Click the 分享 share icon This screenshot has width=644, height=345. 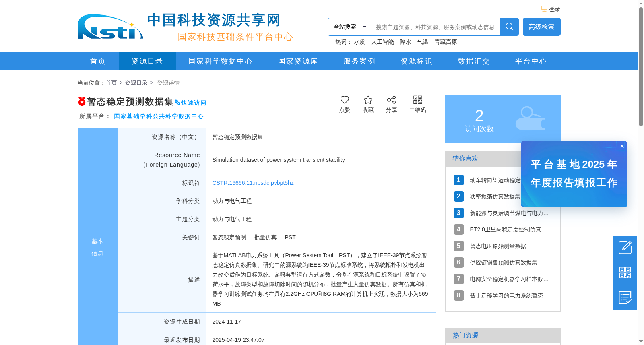[391, 100]
